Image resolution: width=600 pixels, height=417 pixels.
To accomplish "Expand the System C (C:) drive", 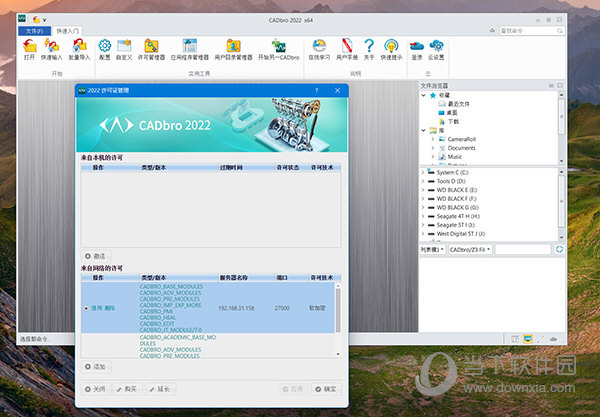I will coord(423,173).
